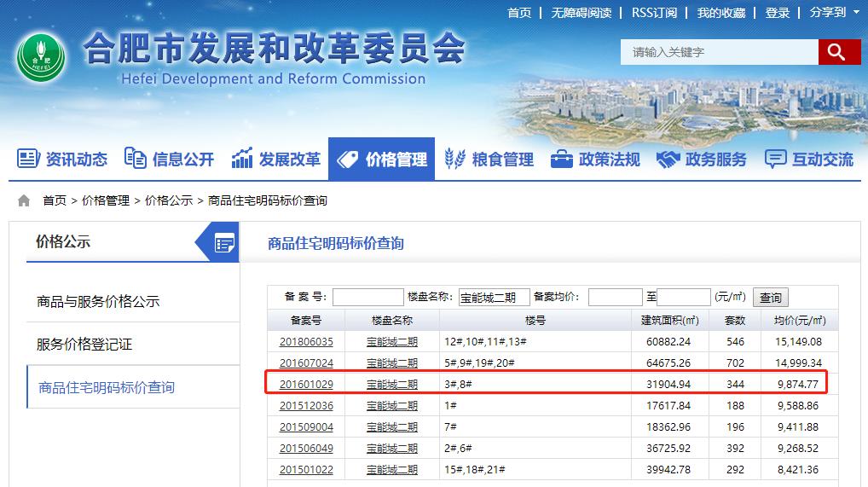The width and height of the screenshot is (868, 487).
Task: Click 宝能城二期 in row 201601029
Action: pos(392,385)
